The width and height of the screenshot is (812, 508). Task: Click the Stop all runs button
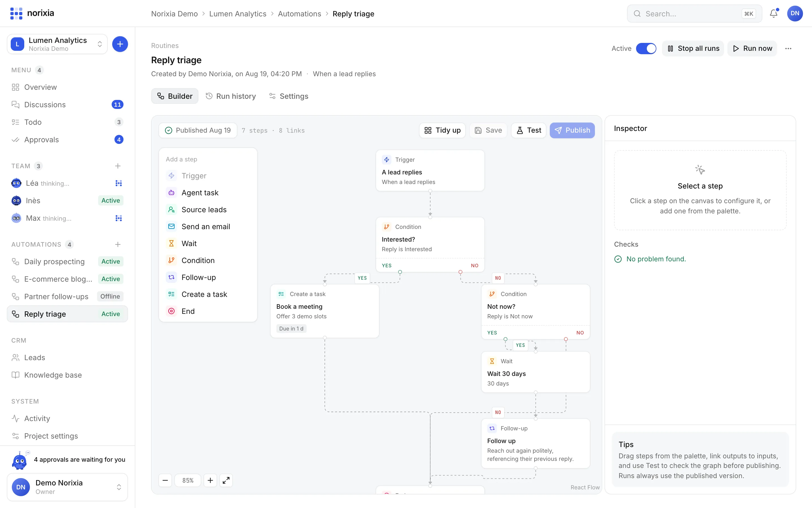693,48
